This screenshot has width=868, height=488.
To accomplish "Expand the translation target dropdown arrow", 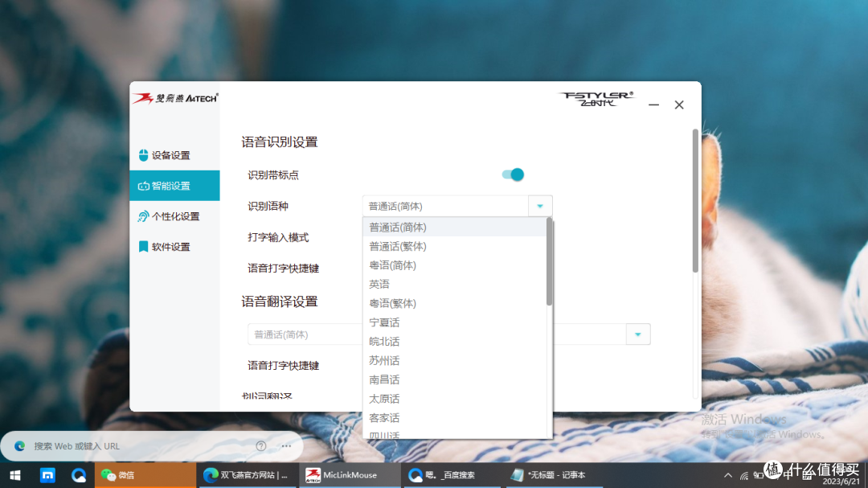I will [x=638, y=334].
